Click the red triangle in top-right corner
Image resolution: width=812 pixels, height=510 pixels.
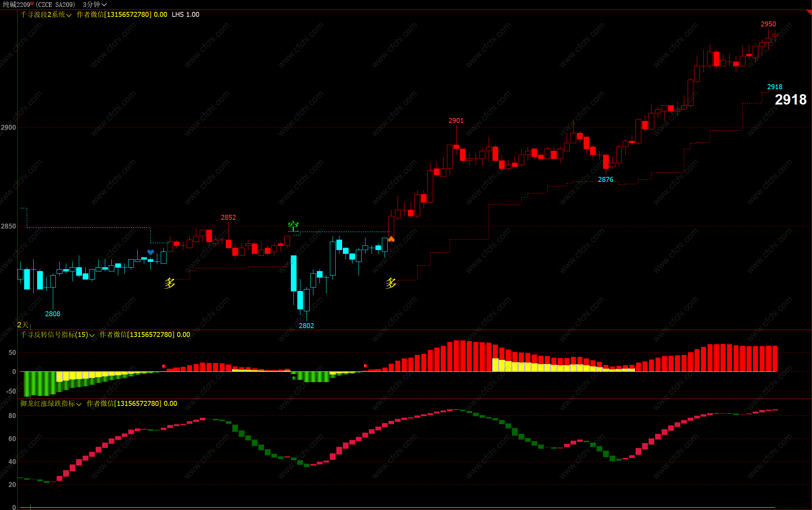809,12
